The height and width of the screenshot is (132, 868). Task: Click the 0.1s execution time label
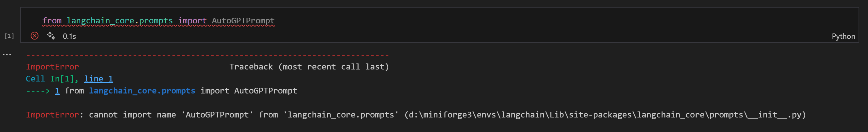[69, 36]
